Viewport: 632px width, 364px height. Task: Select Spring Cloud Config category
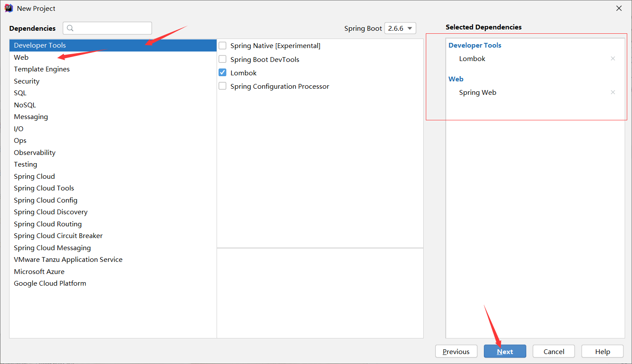(x=113, y=200)
